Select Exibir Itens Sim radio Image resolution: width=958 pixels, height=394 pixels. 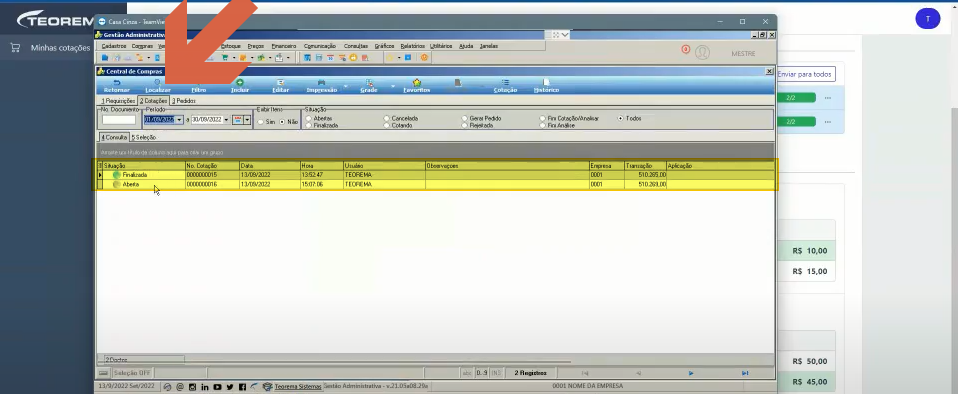pos(261,122)
